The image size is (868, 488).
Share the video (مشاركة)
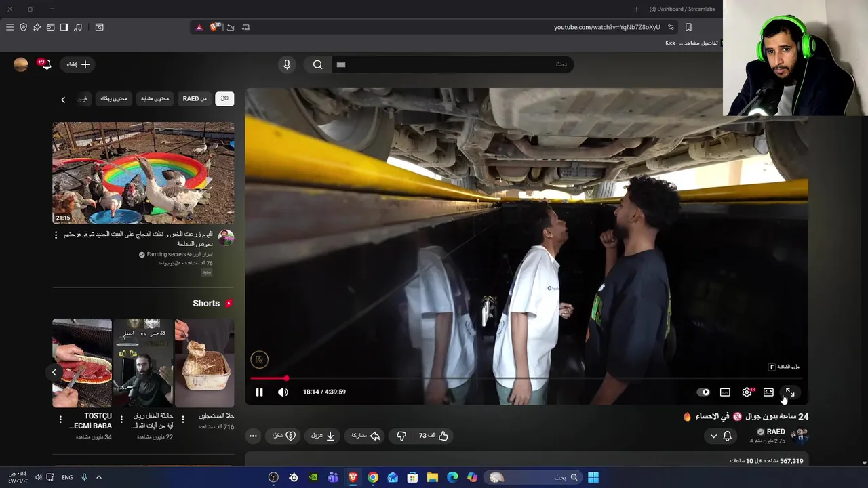click(365, 436)
